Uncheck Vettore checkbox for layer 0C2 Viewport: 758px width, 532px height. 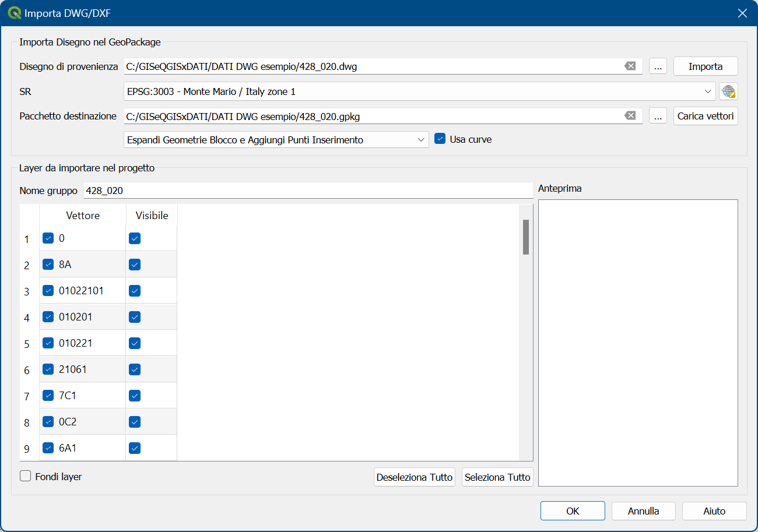tap(48, 422)
